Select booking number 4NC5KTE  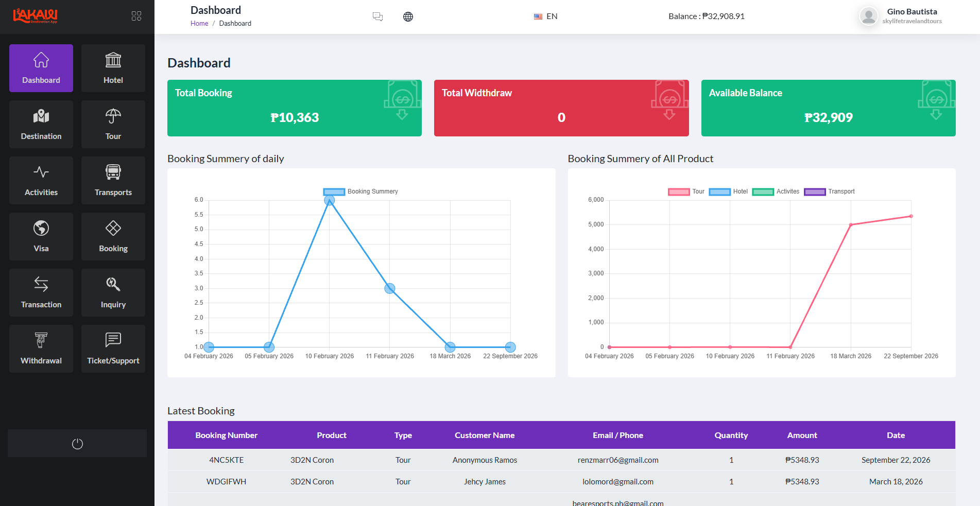[x=227, y=460]
